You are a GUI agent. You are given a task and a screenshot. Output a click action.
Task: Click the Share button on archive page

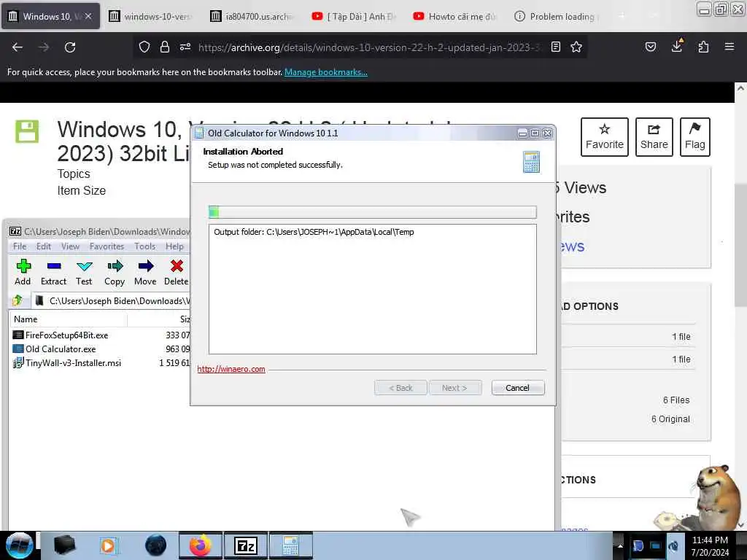(x=654, y=137)
